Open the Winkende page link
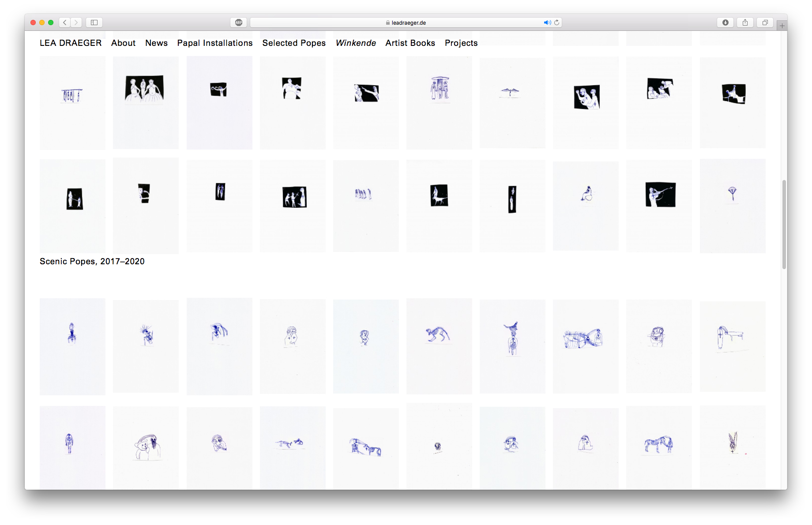Image resolution: width=812 pixels, height=525 pixels. pyautogui.click(x=356, y=43)
